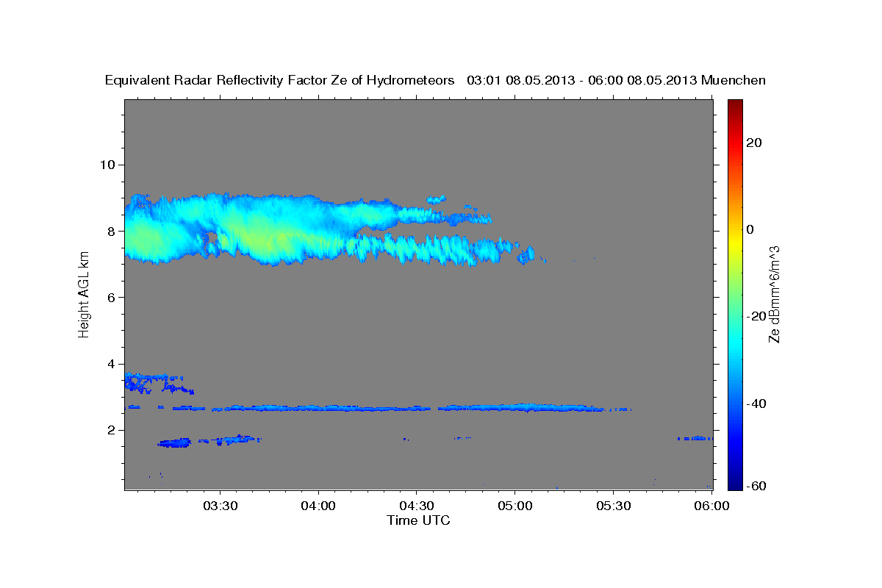
Task: Click the colorbar label 'Ze dBmm^6/m^3'
Action: [x=773, y=295]
